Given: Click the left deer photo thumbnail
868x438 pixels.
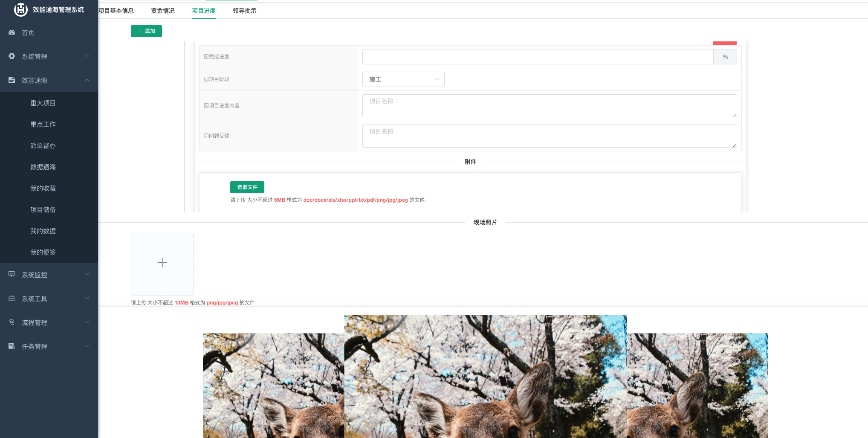Looking at the screenshot, I should [274, 386].
